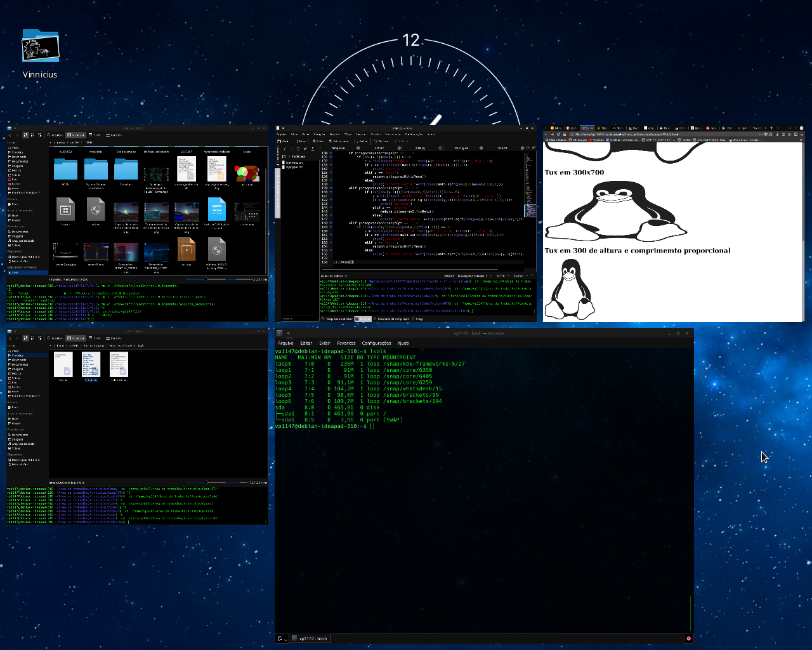Click the red close-tab icon in Konsole tab bar

pos(689,638)
